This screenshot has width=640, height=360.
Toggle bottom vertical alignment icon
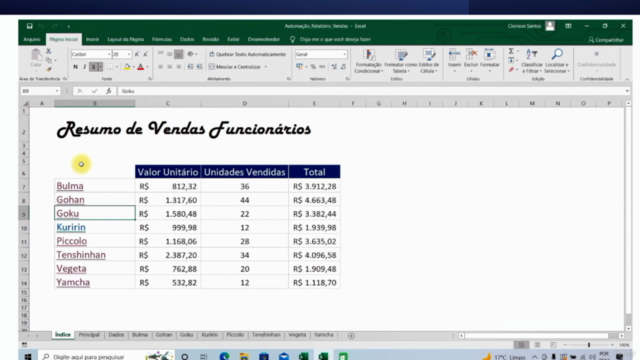[178, 54]
